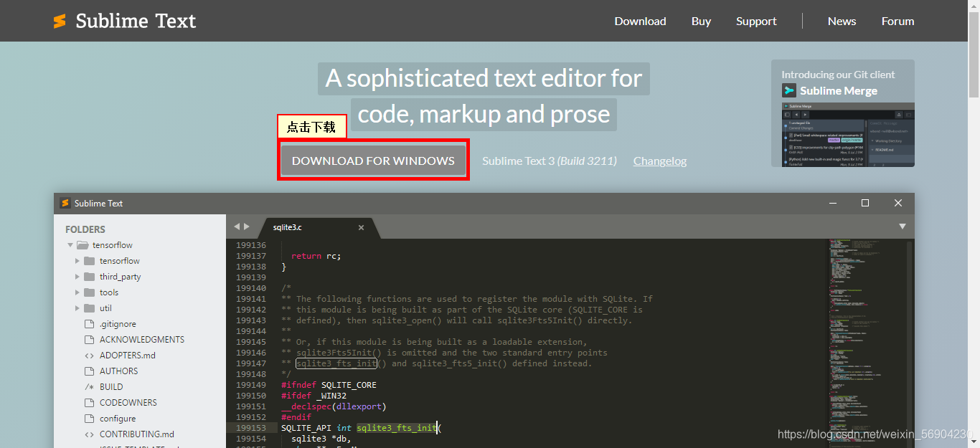Click the file icon next to ACKNOWLEDGMENTS
Viewport: 980px width, 448px height.
(90, 340)
